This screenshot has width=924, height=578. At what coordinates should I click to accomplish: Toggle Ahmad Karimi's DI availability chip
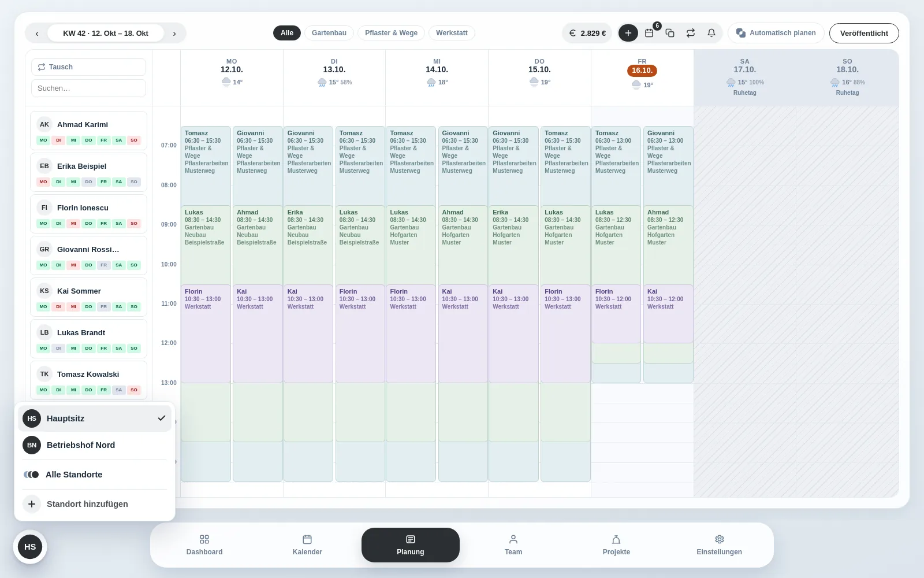[x=58, y=140]
